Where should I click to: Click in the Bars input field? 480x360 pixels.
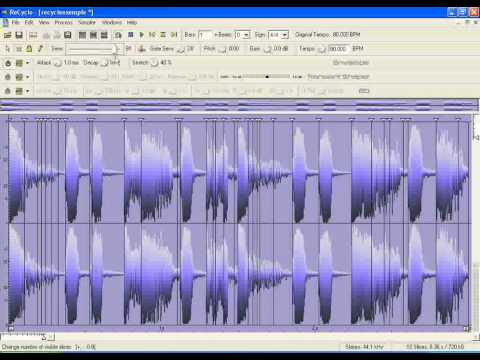pyautogui.click(x=205, y=35)
